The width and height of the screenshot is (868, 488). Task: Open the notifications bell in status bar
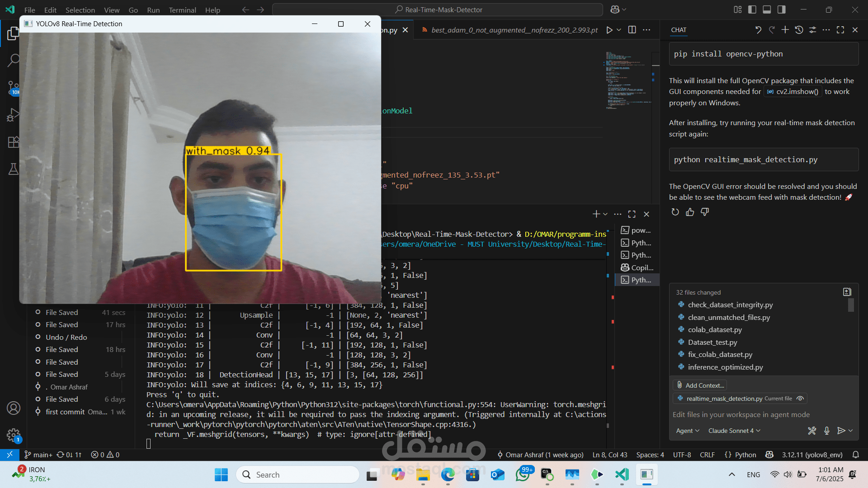coord(856,455)
